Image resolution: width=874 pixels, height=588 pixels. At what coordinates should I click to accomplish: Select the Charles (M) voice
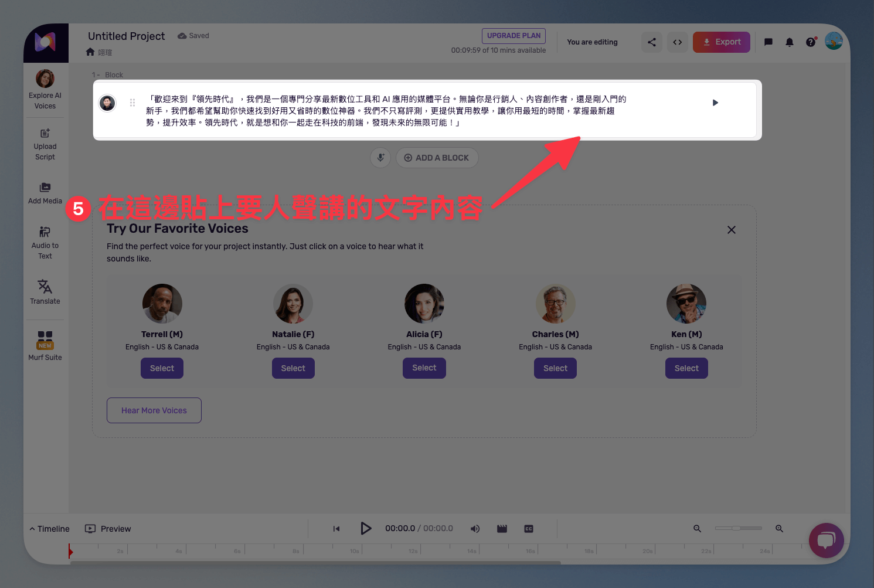tap(556, 368)
